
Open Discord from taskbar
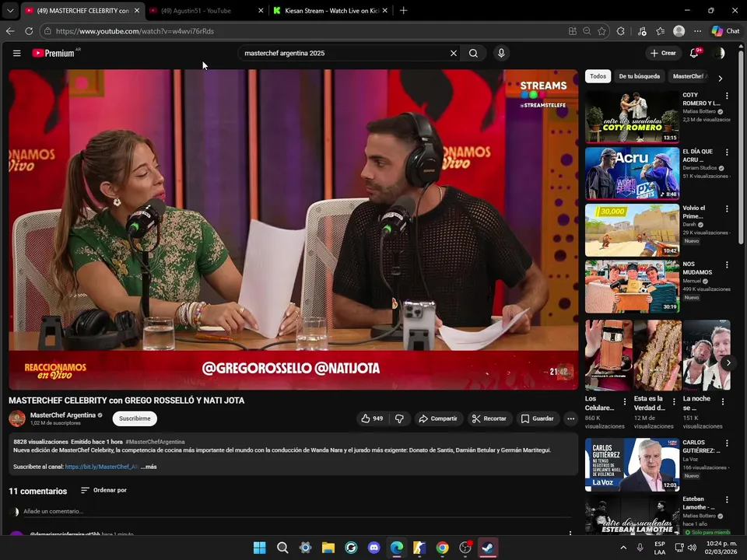coord(374,548)
